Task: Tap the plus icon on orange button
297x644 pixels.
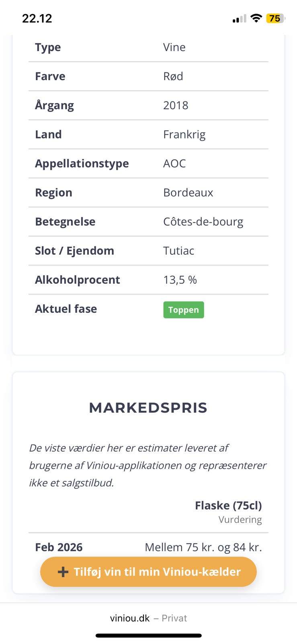Action: (x=63, y=572)
